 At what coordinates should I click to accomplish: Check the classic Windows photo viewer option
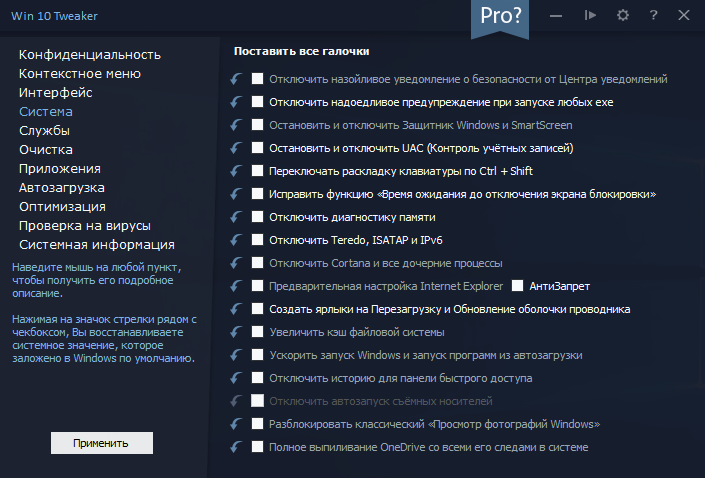click(x=258, y=424)
